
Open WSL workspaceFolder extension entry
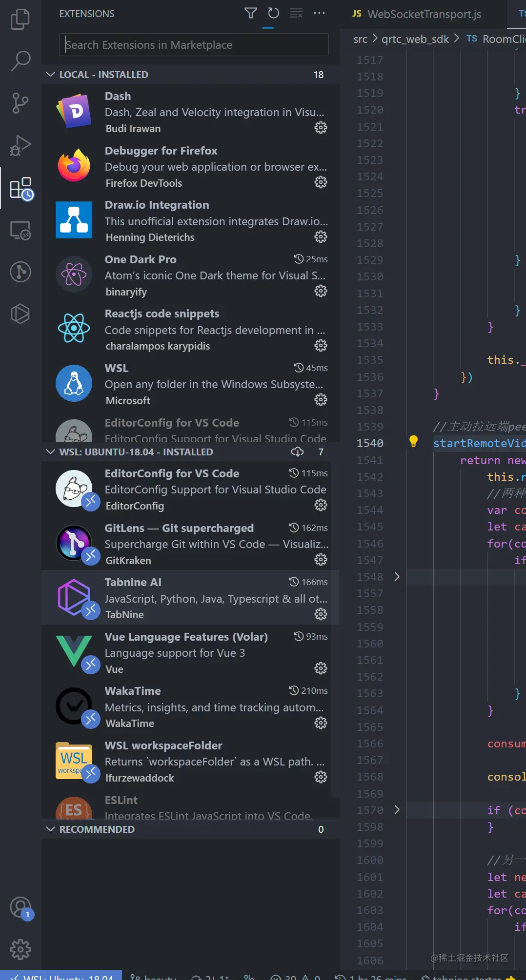(x=190, y=761)
